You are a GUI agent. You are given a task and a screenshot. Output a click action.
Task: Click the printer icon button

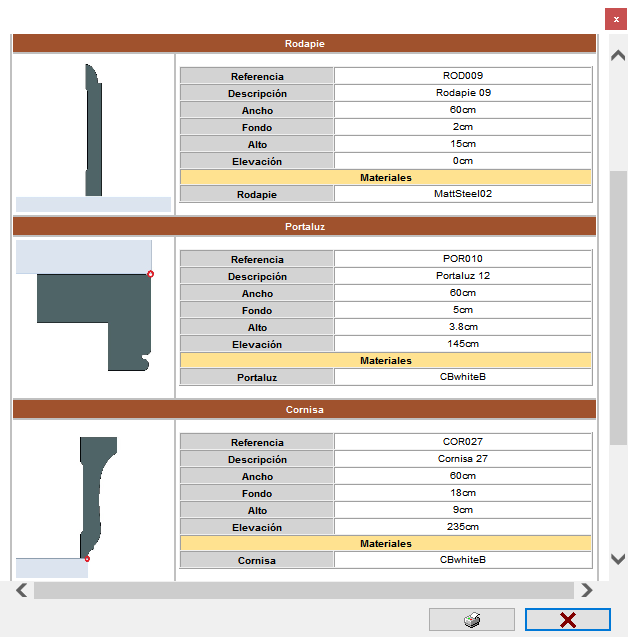[x=472, y=620]
